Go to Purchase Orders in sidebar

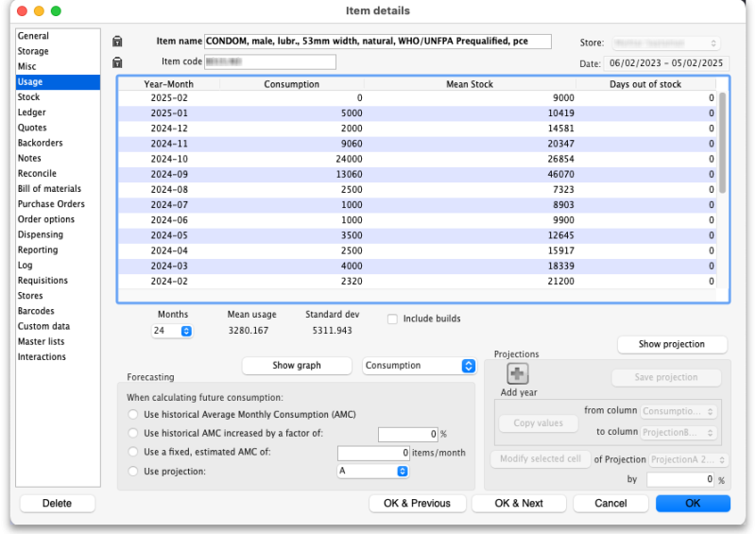click(51, 204)
